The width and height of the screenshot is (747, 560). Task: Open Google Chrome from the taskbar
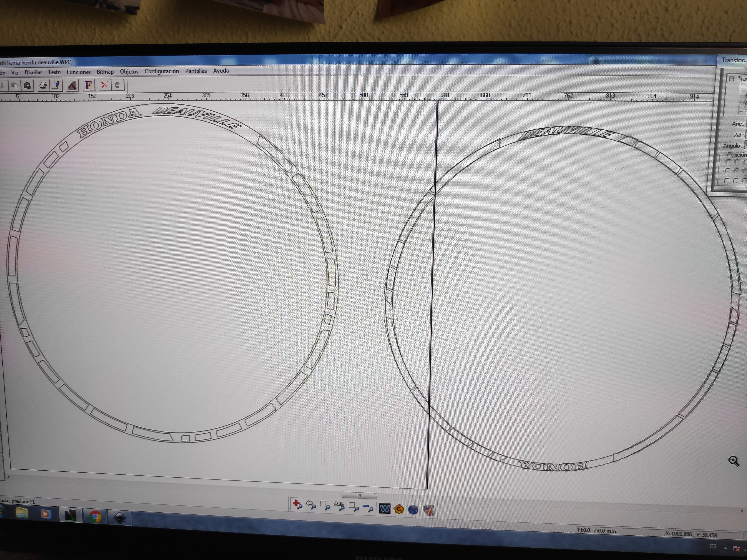click(x=95, y=517)
